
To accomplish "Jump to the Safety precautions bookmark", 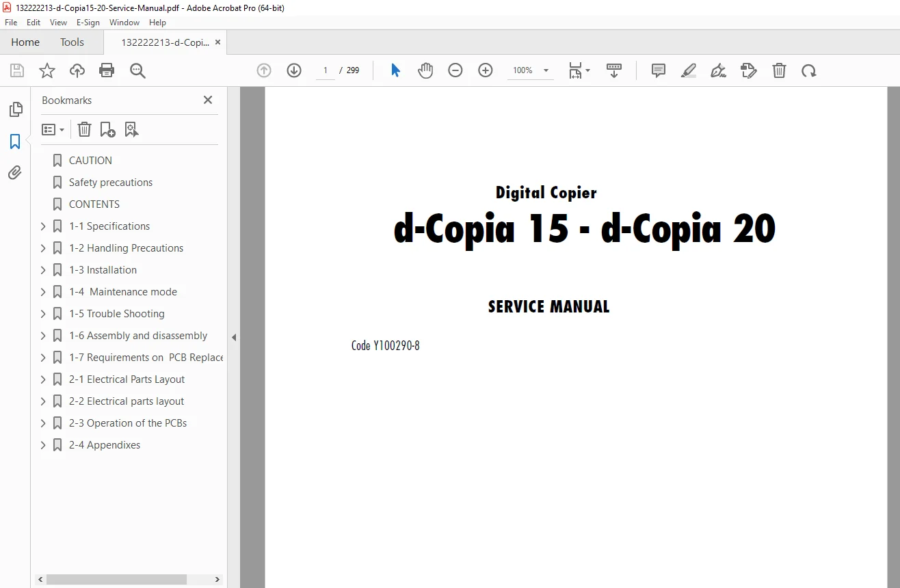I will 111,183.
